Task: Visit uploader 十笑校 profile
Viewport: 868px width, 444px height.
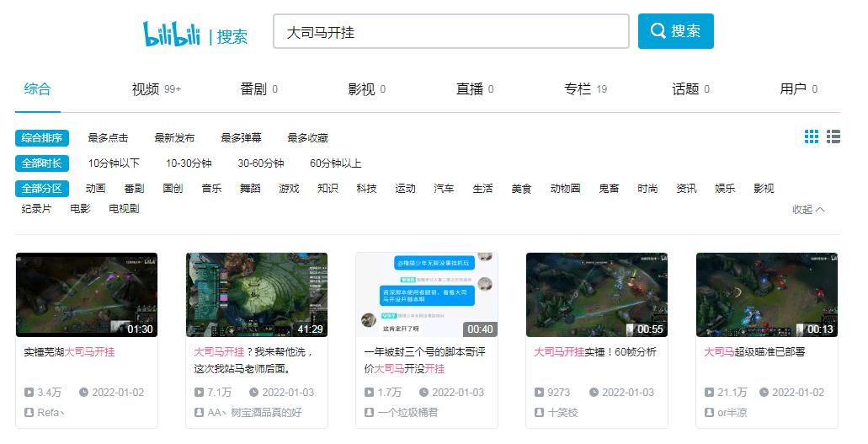Action: point(562,412)
